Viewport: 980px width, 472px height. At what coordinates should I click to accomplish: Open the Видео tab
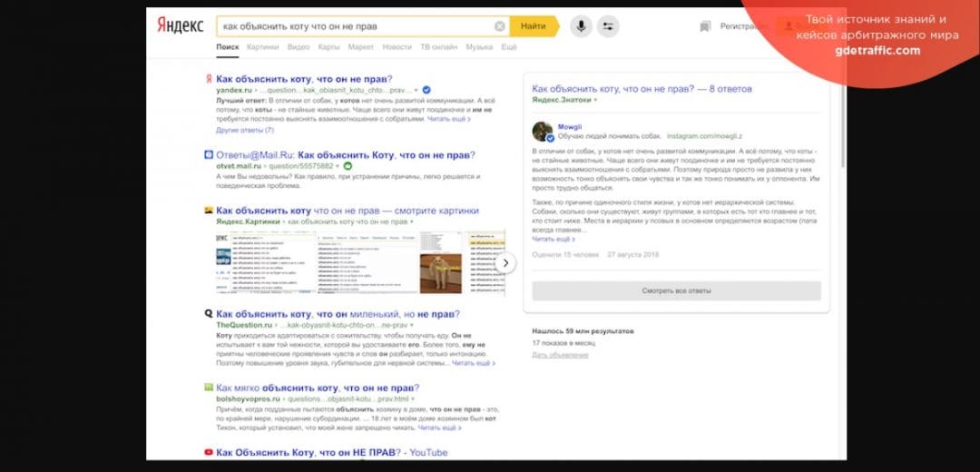tap(298, 47)
